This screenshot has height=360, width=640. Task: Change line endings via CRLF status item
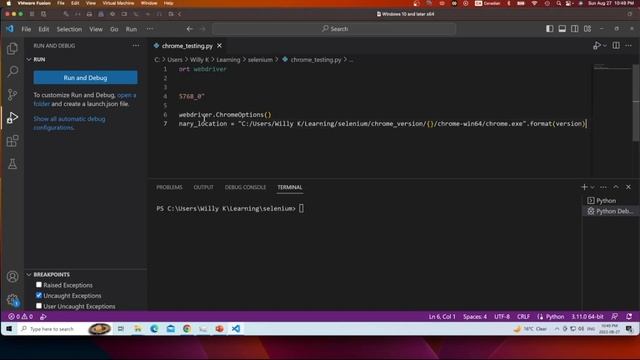point(523,317)
